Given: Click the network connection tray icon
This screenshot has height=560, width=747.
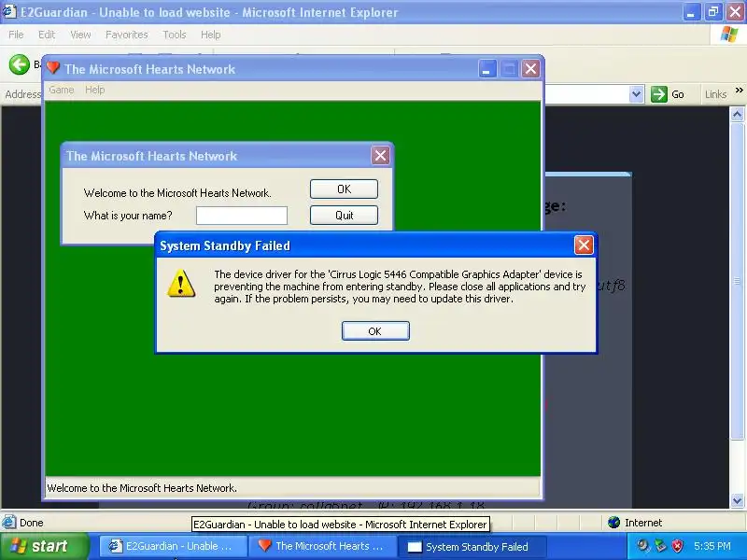Looking at the screenshot, I should (660, 545).
